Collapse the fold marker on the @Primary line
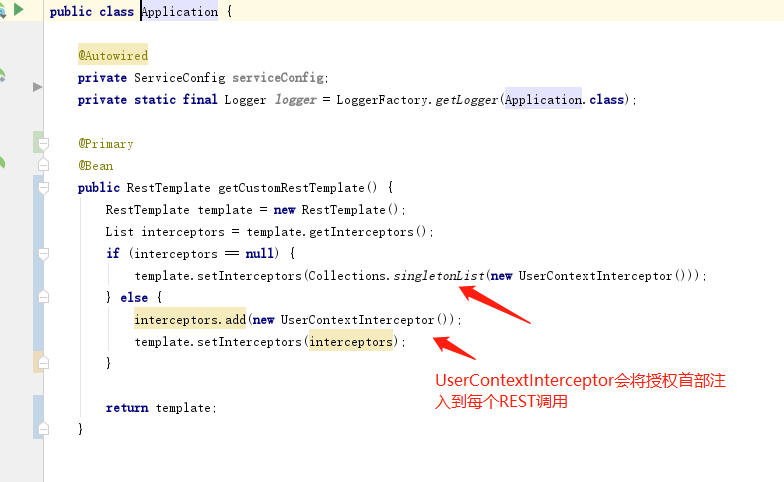 (x=44, y=144)
